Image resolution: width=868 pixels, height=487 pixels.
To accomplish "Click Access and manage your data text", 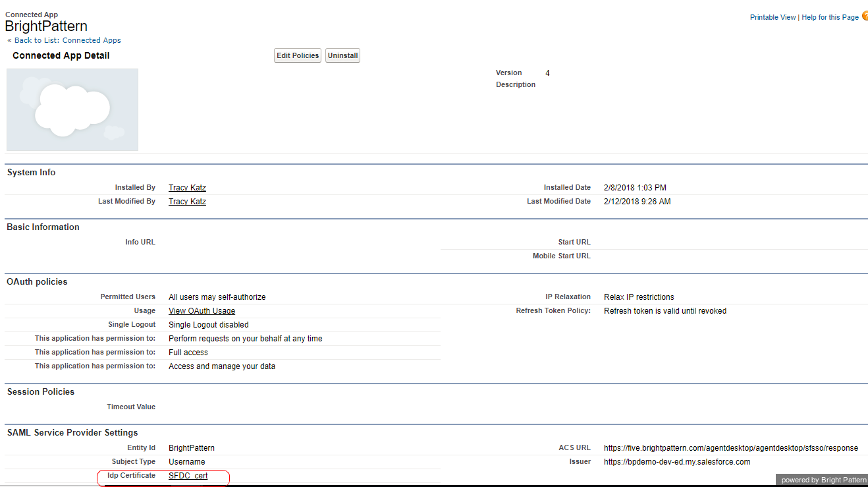I will (x=222, y=366).
